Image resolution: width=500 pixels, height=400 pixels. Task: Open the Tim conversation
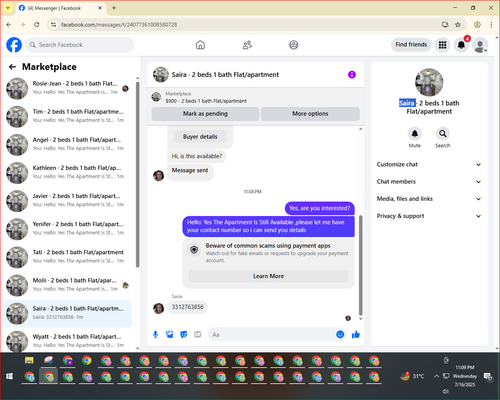pyautogui.click(x=68, y=116)
